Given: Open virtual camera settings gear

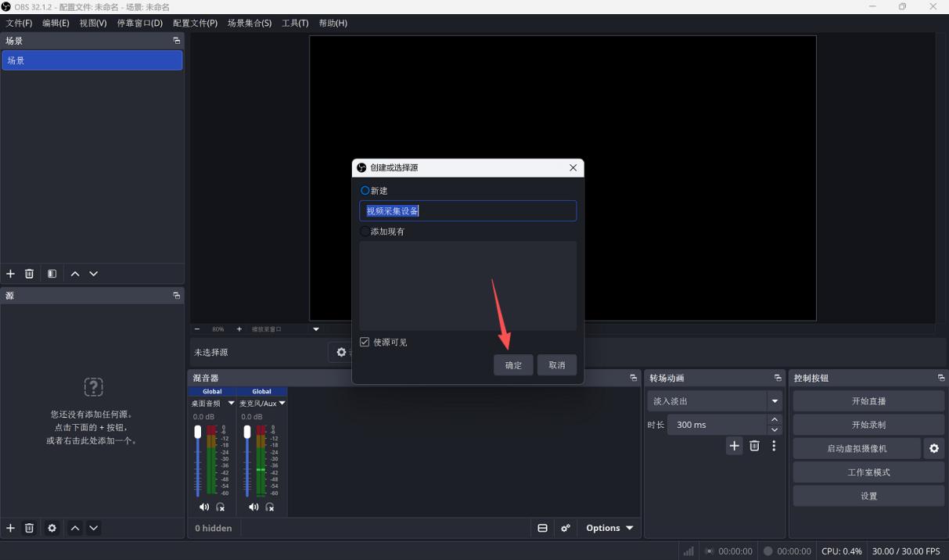Looking at the screenshot, I should 933,449.
